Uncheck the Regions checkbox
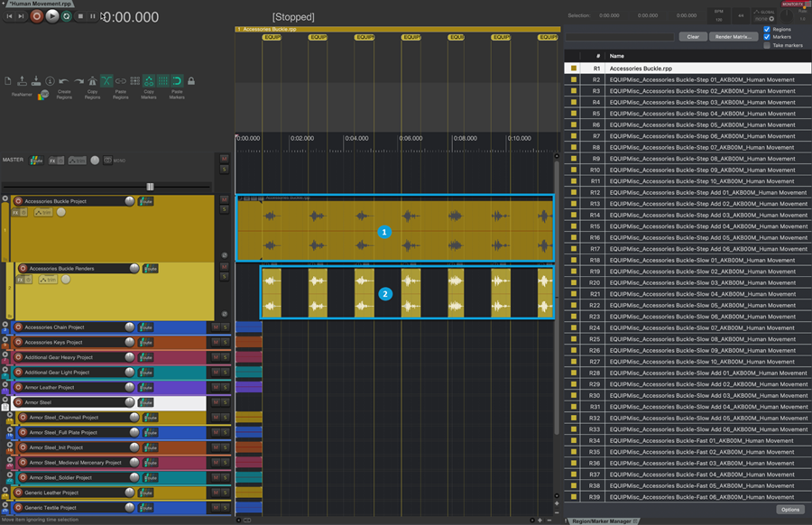Image resolution: width=812 pixels, height=525 pixels. [767, 29]
